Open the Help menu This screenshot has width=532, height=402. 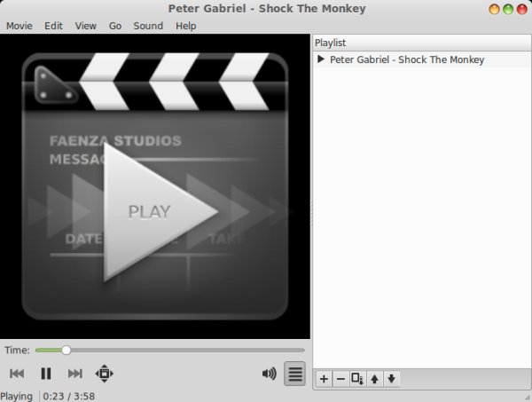click(x=186, y=26)
